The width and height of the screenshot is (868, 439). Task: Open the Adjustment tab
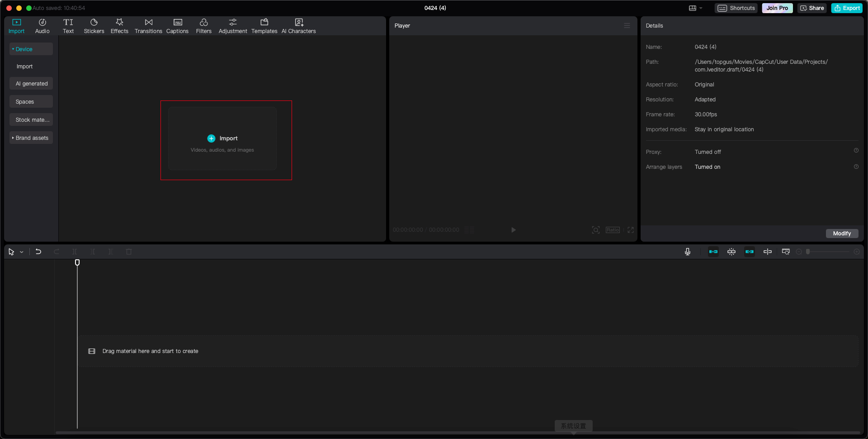tap(233, 26)
